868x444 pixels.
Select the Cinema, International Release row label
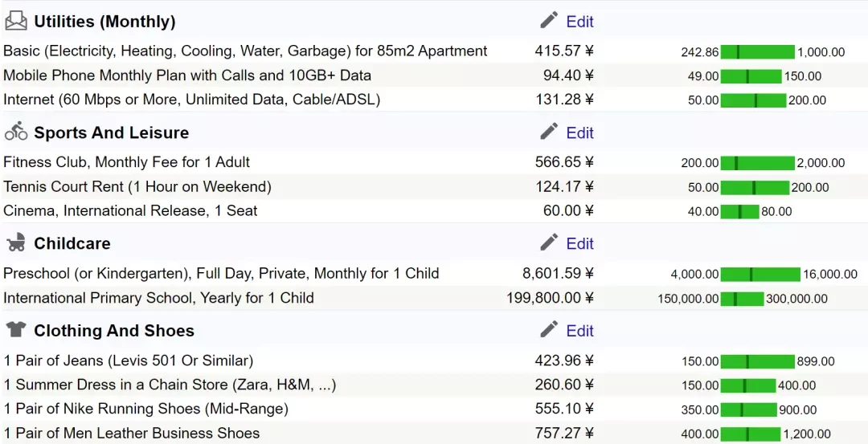[130, 210]
